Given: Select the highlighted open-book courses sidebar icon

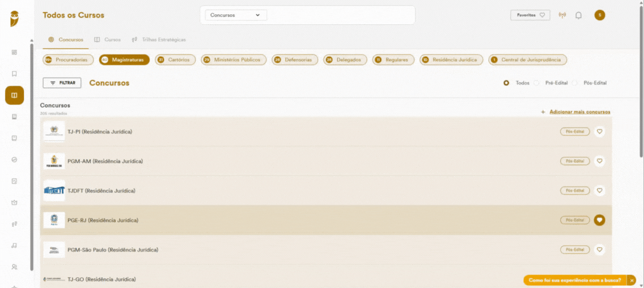Looking at the screenshot, I should coord(14,95).
